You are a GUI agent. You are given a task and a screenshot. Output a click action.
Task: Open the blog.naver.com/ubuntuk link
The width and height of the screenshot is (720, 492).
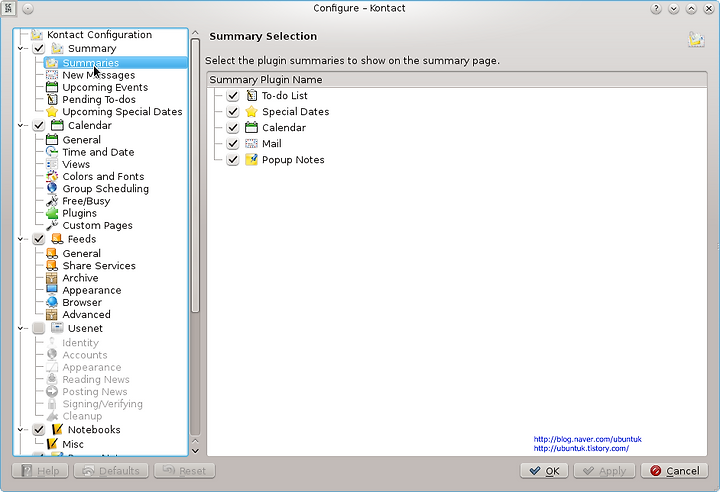[x=587, y=439]
